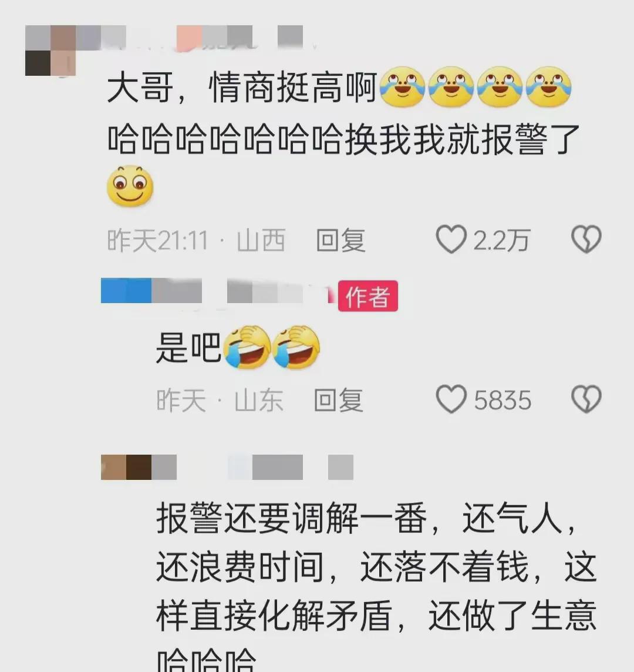Tap the 2.2万 like count
Screen dimensions: 634x672
point(502,240)
